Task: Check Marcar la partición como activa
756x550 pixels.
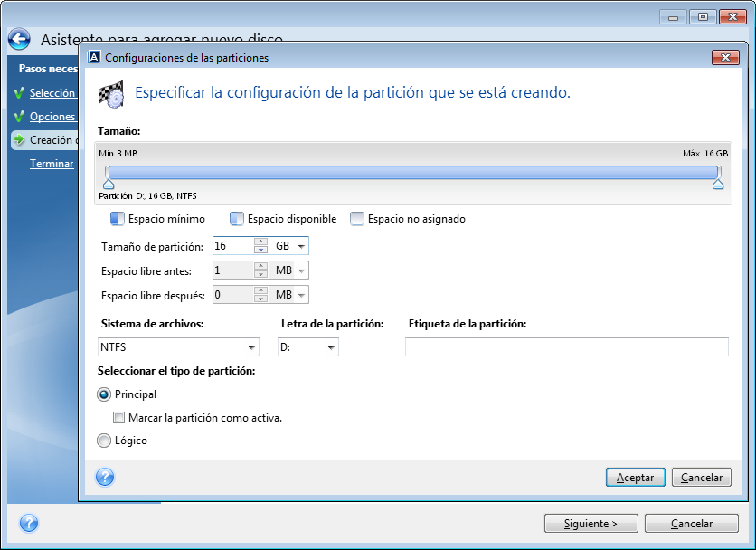Action: pos(118,417)
